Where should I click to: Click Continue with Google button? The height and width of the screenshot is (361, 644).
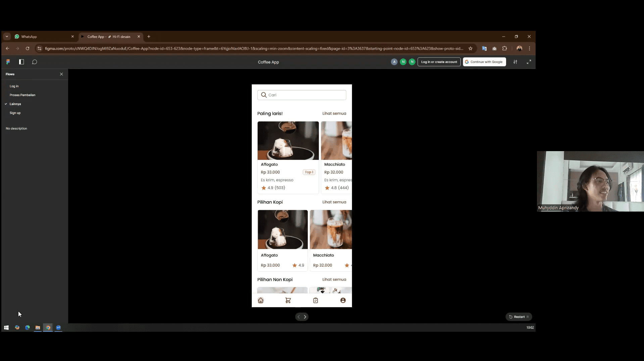pyautogui.click(x=484, y=62)
